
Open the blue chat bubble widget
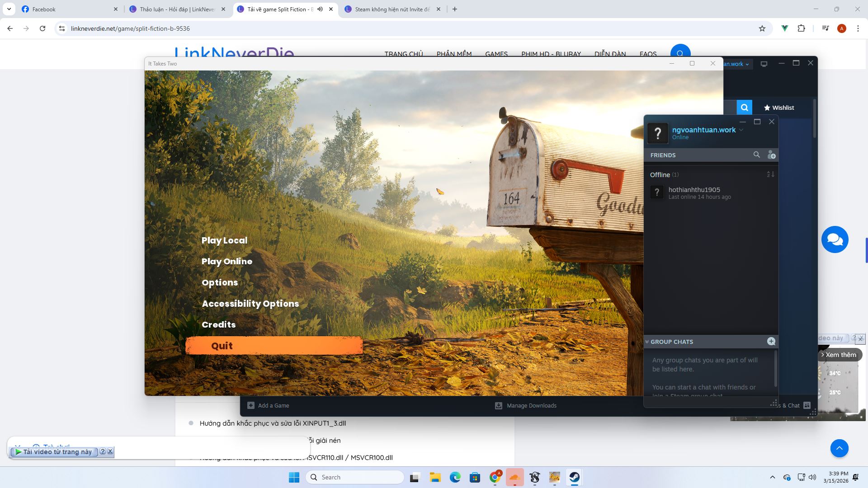click(x=835, y=239)
